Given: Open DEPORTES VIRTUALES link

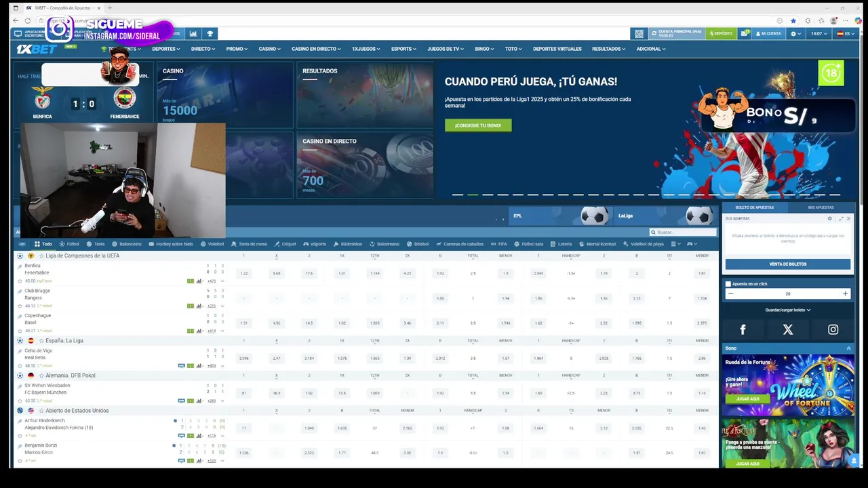Looking at the screenshot, I should pyautogui.click(x=557, y=49).
